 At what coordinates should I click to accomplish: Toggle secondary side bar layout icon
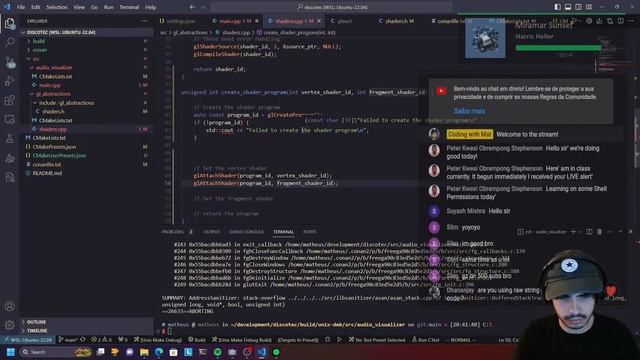(x=578, y=7)
